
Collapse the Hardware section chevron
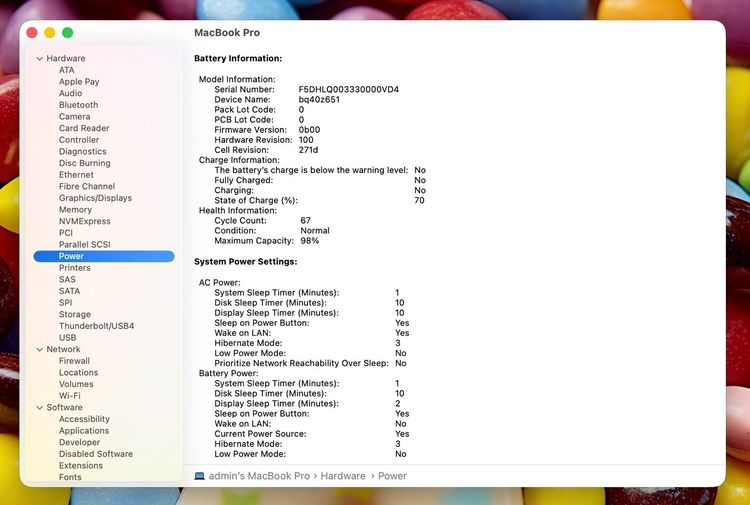40,58
